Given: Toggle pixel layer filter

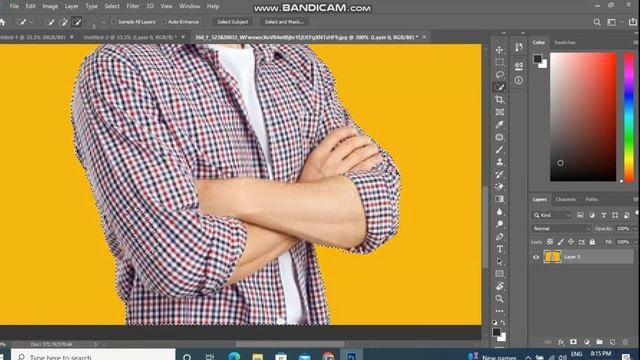Looking at the screenshot, I should (580, 215).
